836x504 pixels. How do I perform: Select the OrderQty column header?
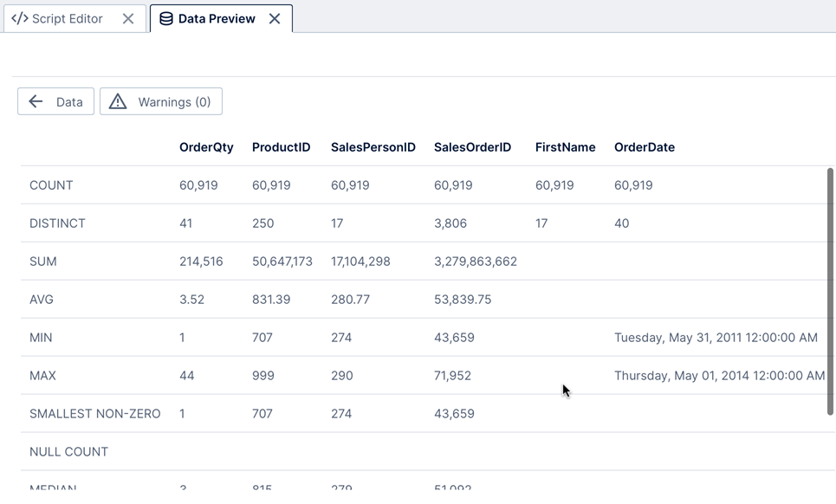[206, 147]
